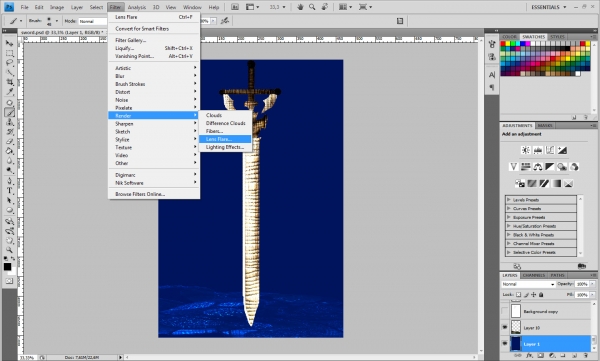Choose Lens Flare... in Render submenu
Image resolution: width=600 pixels, height=361 pixels.
(x=225, y=139)
